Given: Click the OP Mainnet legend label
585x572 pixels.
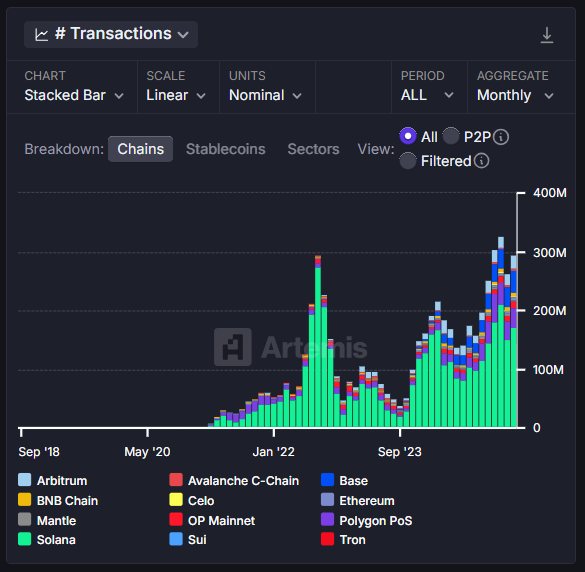Looking at the screenshot, I should pyautogui.click(x=222, y=520).
